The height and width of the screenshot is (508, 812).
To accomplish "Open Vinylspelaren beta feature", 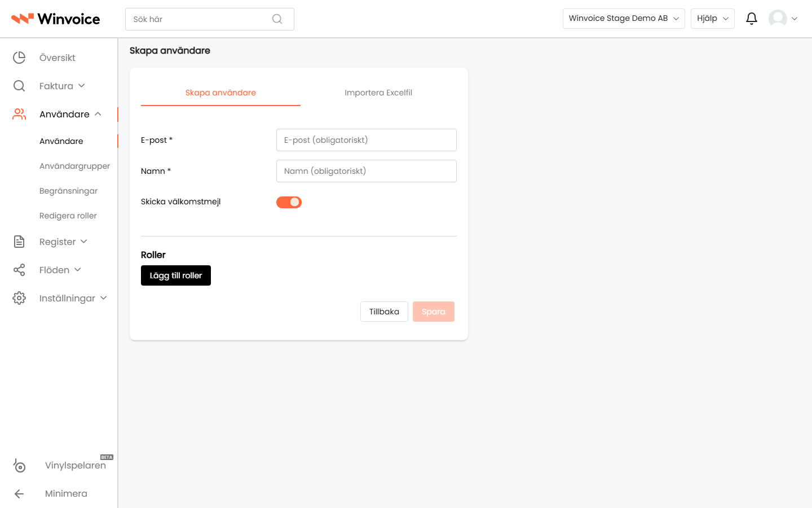I will (76, 465).
